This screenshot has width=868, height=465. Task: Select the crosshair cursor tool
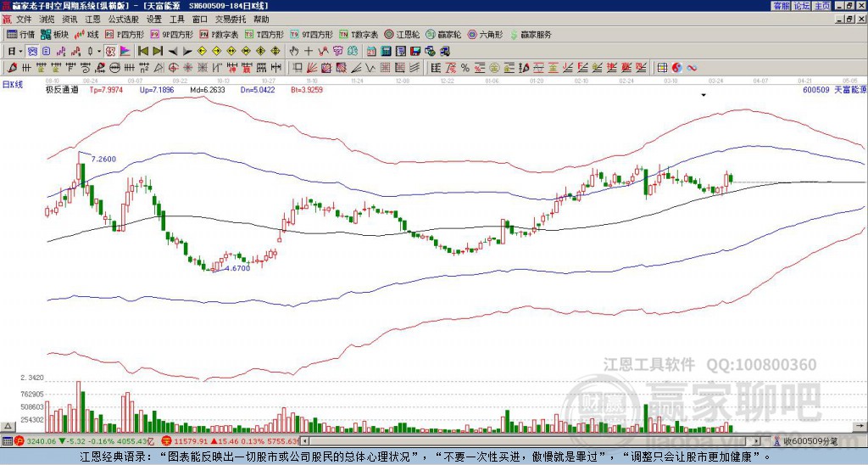309,52
